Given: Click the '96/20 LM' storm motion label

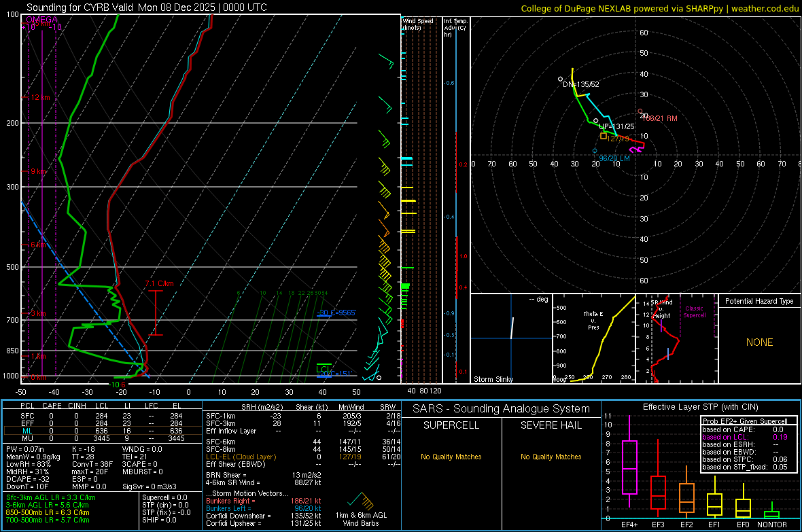Looking at the screenshot, I should [614, 158].
